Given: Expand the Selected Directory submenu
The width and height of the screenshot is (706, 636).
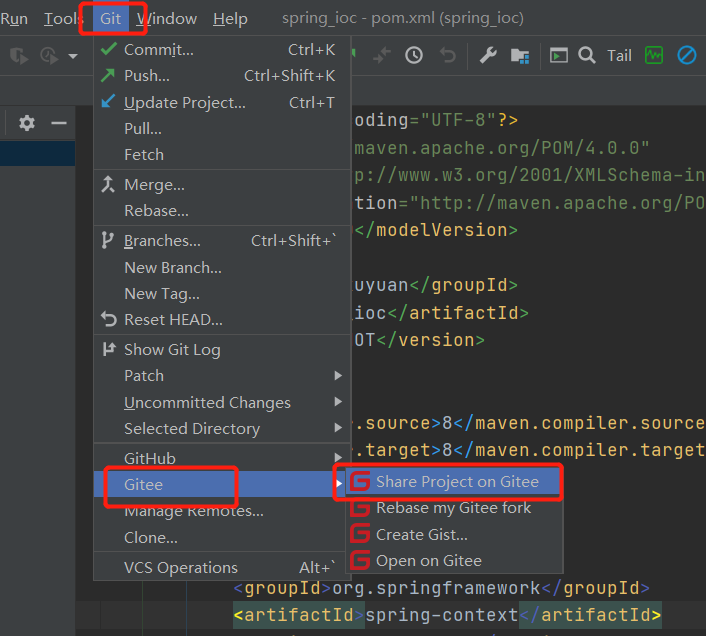Looking at the screenshot, I should pyautogui.click(x=222, y=429).
